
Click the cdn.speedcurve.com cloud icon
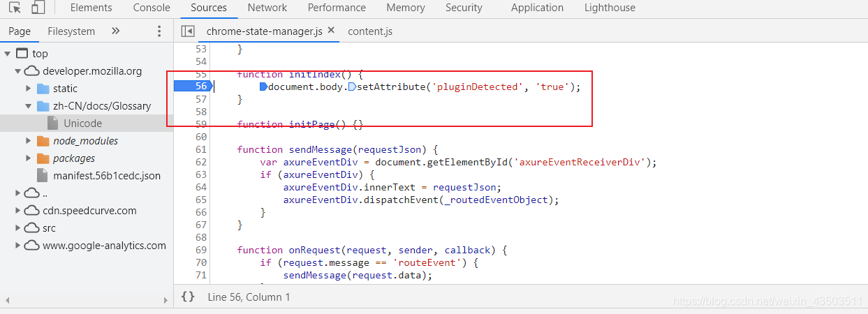[31, 211]
